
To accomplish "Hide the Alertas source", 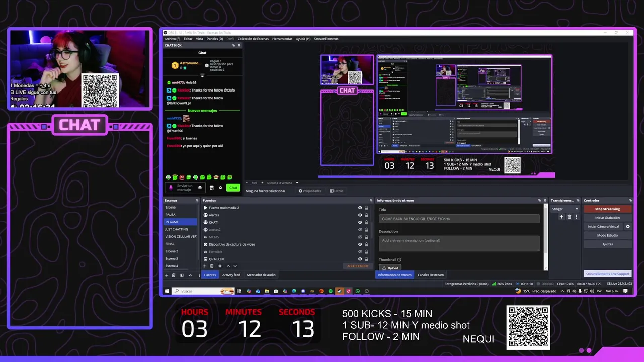I will point(360,215).
